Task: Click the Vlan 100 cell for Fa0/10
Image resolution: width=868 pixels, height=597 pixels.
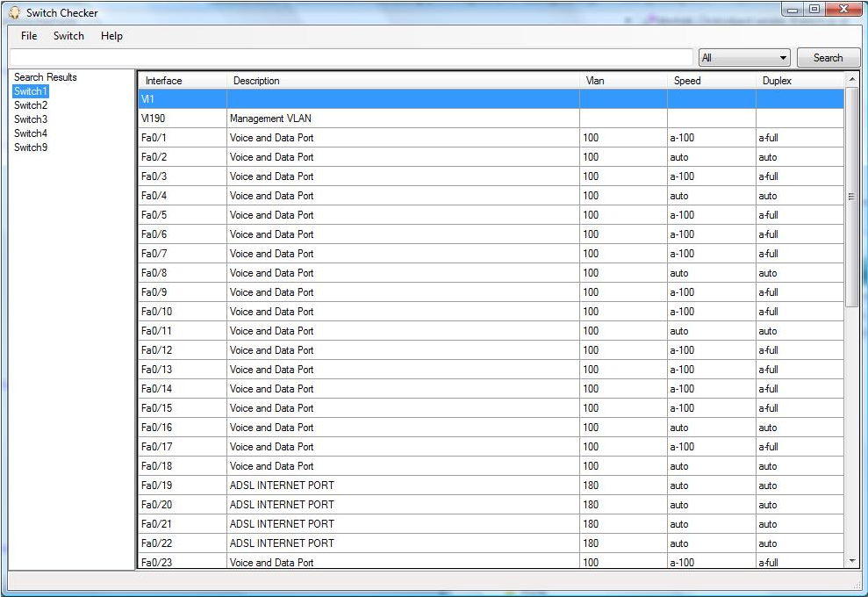Action: coord(623,312)
